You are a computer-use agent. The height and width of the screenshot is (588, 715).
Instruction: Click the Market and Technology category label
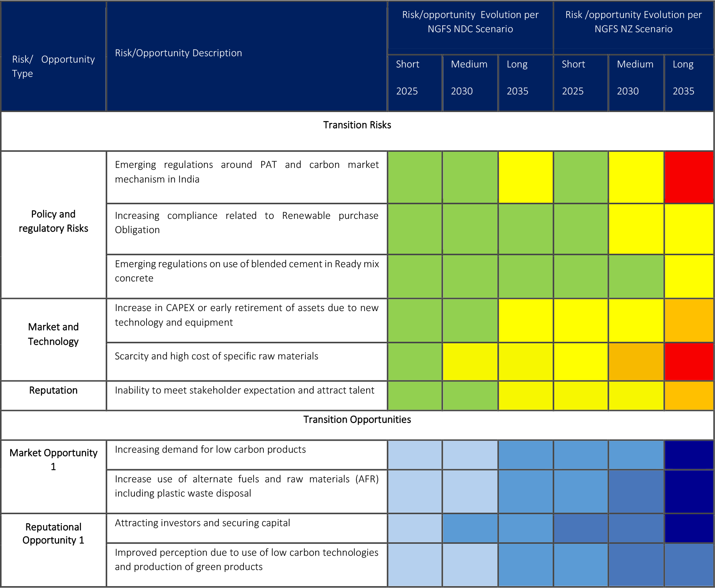[x=53, y=334]
